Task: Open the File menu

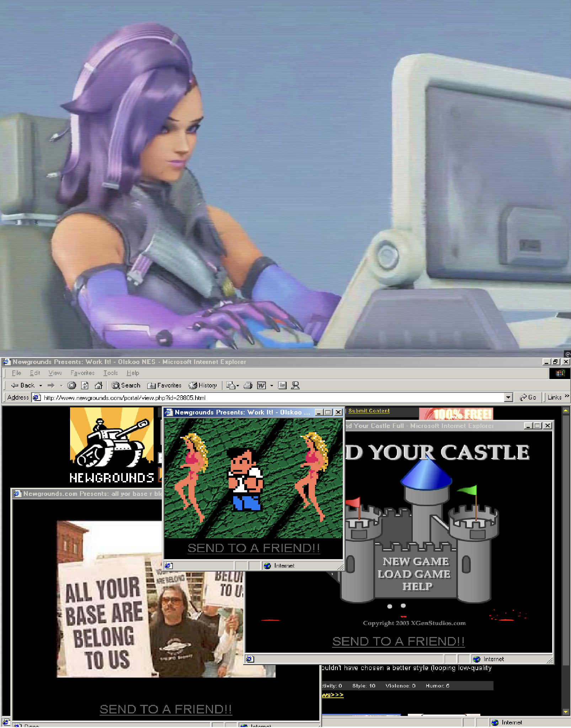Action: tap(16, 373)
